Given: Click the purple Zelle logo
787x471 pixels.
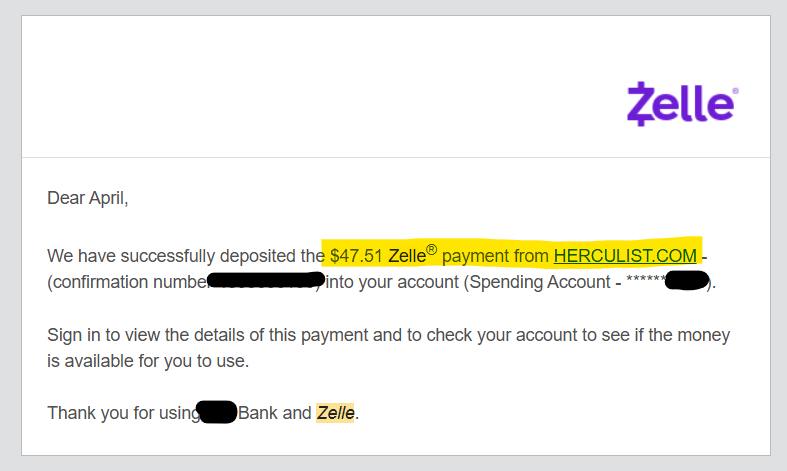Looking at the screenshot, I should 680,104.
